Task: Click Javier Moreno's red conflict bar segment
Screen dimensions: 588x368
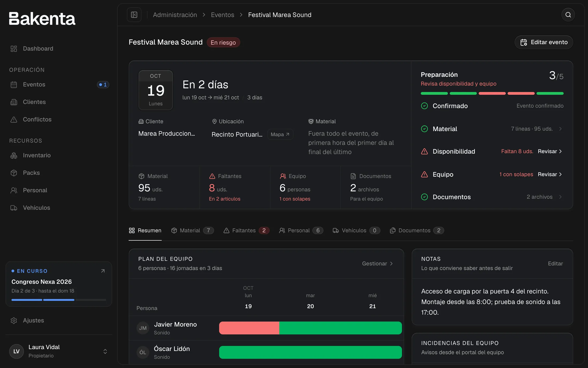Action: pyautogui.click(x=249, y=328)
